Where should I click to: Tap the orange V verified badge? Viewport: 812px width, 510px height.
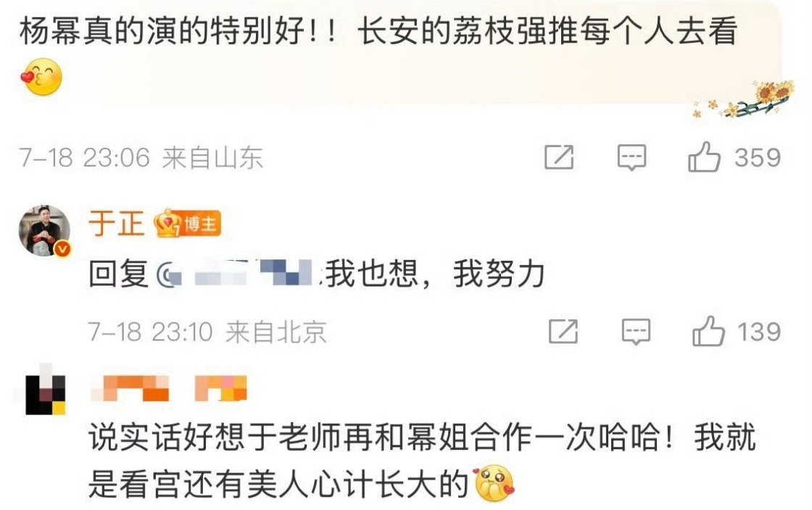coord(62,248)
